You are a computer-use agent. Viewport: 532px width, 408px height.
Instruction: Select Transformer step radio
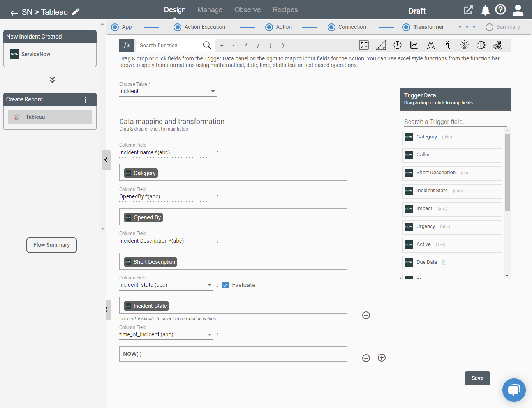406,27
